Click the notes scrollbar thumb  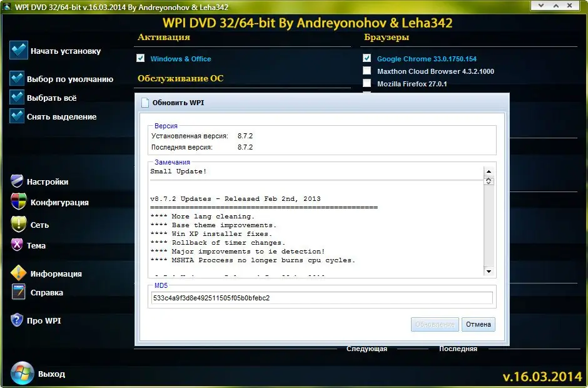[489, 181]
